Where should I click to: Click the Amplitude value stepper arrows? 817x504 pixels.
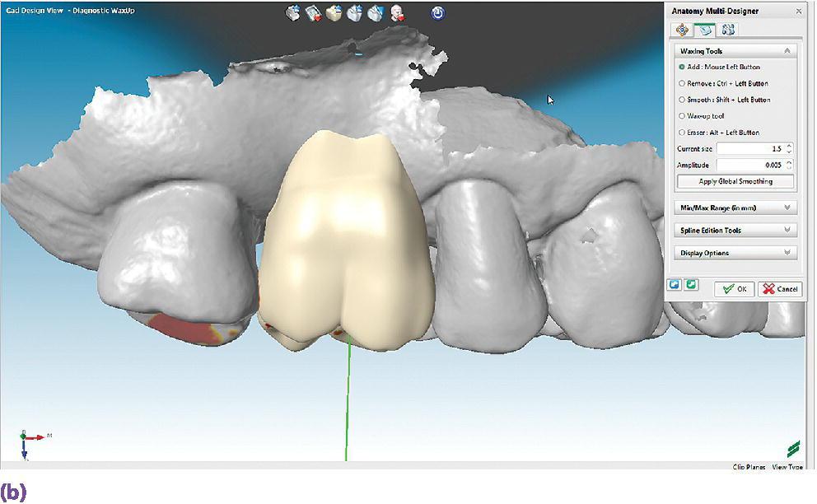(x=789, y=166)
